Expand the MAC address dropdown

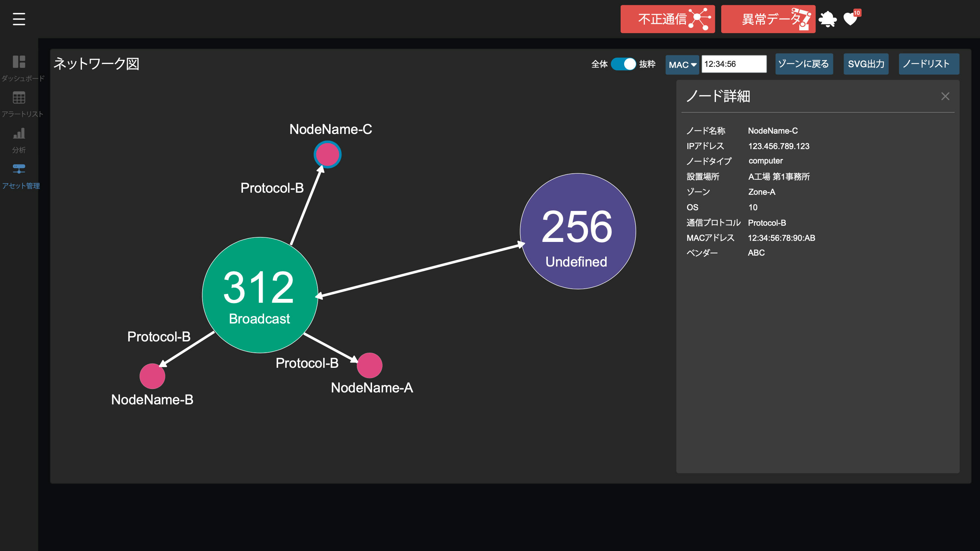coord(681,64)
